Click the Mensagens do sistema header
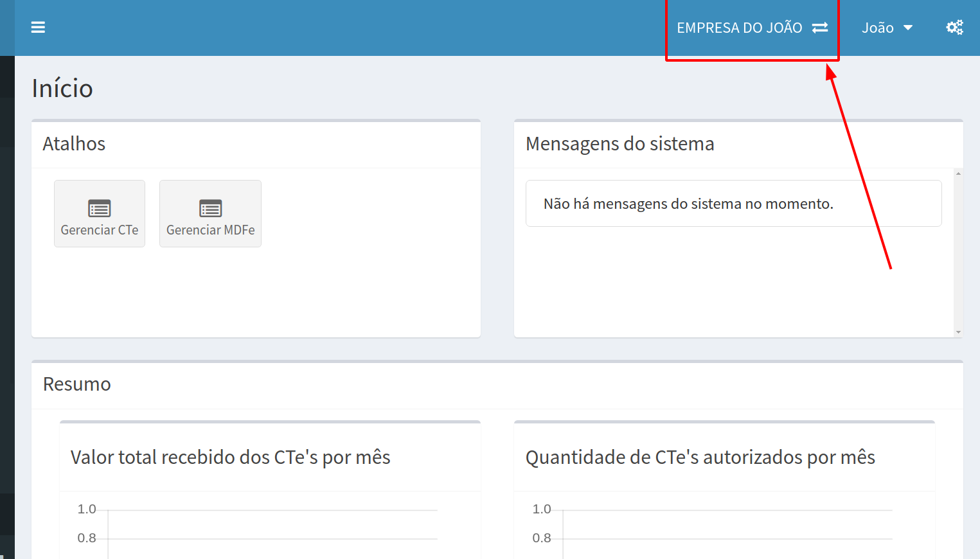This screenshot has width=980, height=559. pos(619,144)
